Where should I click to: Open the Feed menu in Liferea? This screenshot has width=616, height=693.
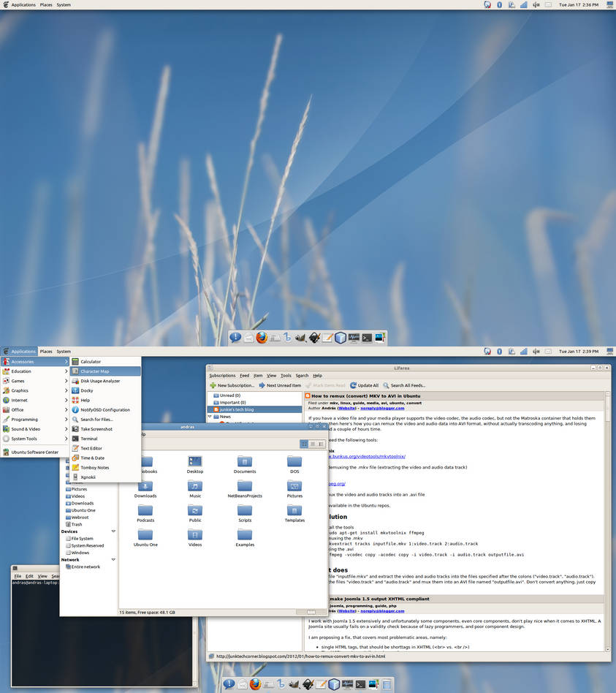[x=244, y=375]
